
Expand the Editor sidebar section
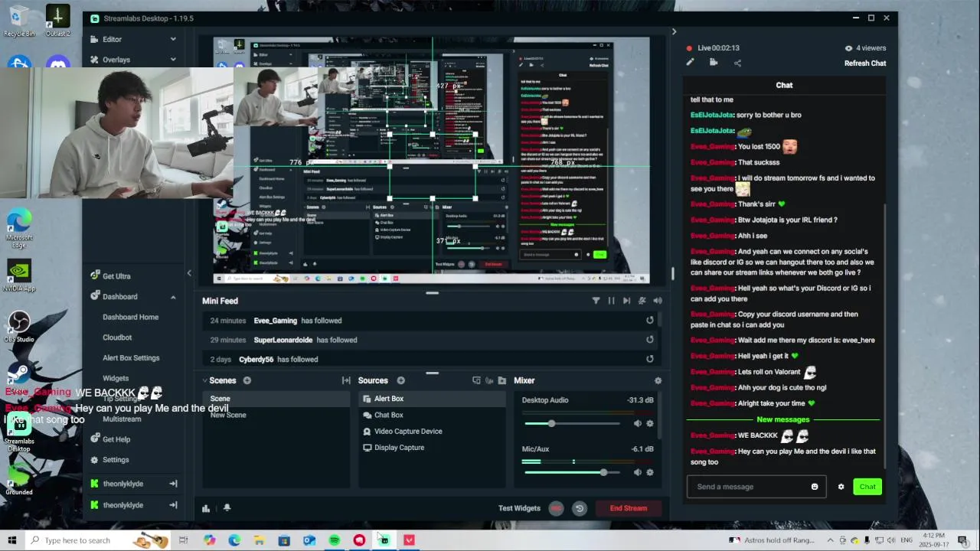tap(173, 39)
